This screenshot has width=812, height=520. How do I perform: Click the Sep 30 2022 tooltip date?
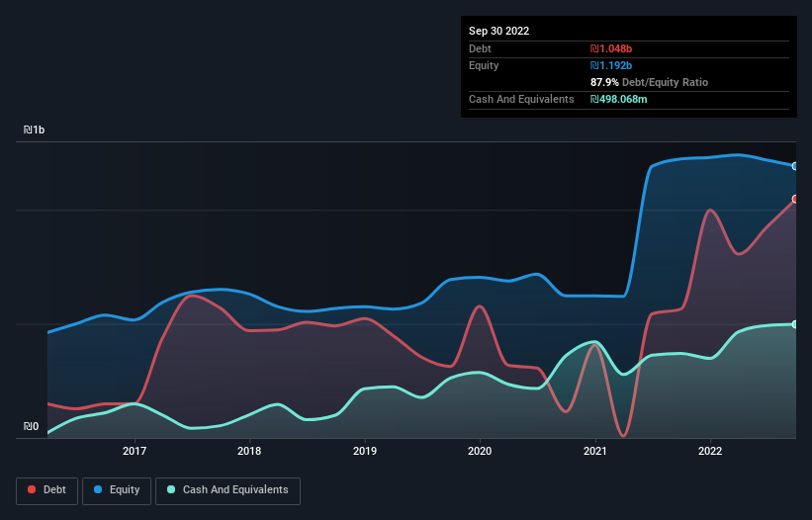coord(498,31)
